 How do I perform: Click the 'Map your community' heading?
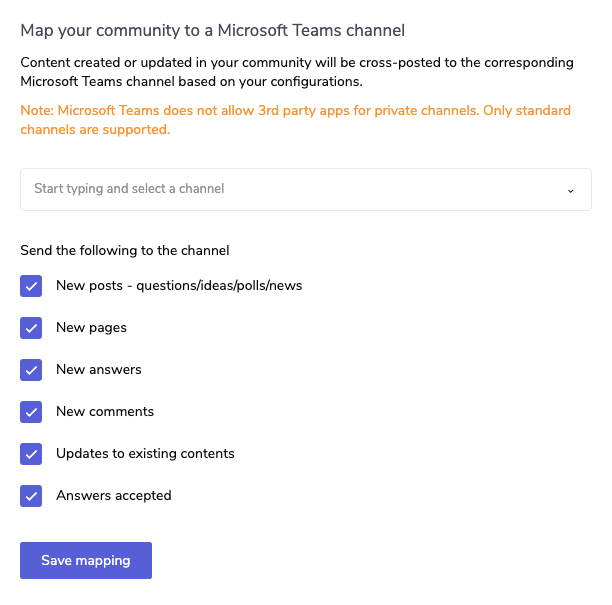pos(212,30)
